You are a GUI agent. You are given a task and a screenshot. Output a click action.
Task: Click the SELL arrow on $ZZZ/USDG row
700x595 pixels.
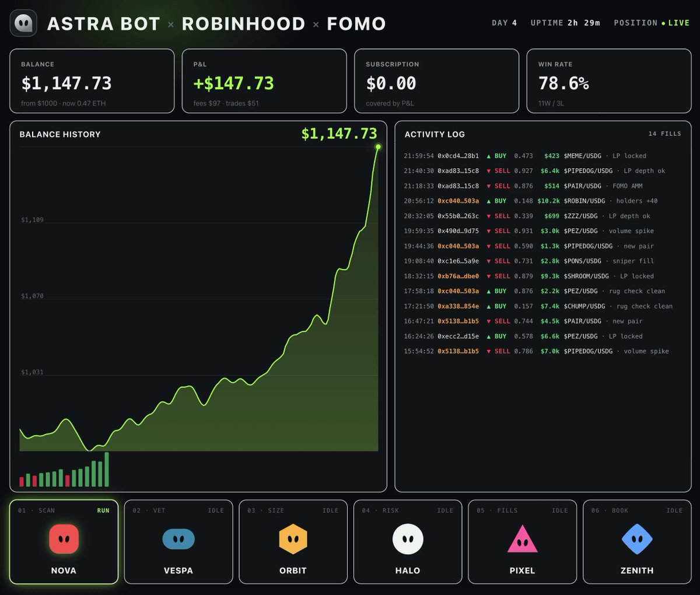[489, 216]
